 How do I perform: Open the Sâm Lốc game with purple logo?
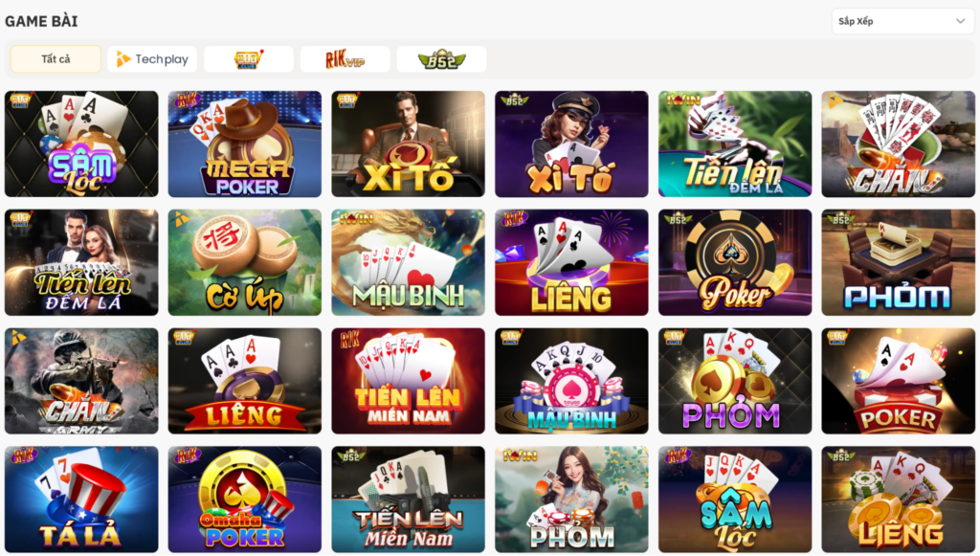coord(81,145)
